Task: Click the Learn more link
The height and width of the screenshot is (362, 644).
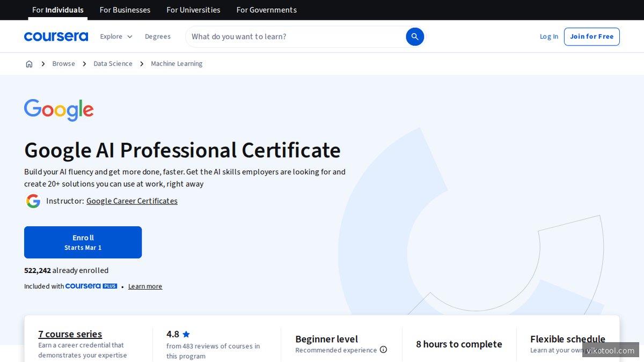Action: [145, 286]
